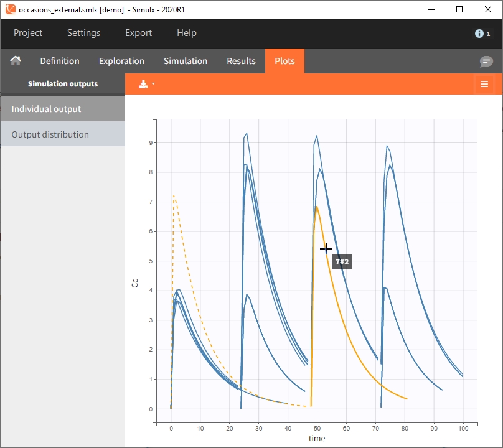Open the comments speech bubble icon
The height and width of the screenshot is (448, 503).
[x=486, y=61]
